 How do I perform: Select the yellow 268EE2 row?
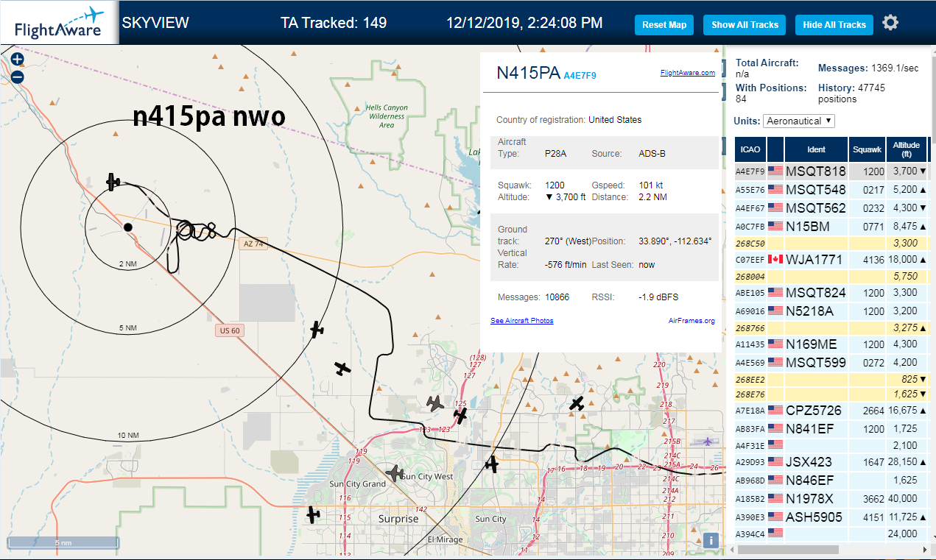coord(831,379)
